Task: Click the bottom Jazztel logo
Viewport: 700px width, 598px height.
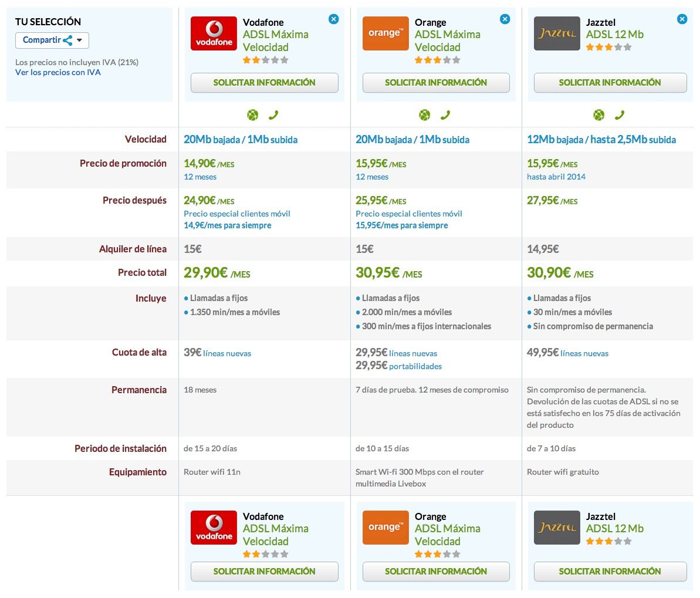Action: pos(557,528)
